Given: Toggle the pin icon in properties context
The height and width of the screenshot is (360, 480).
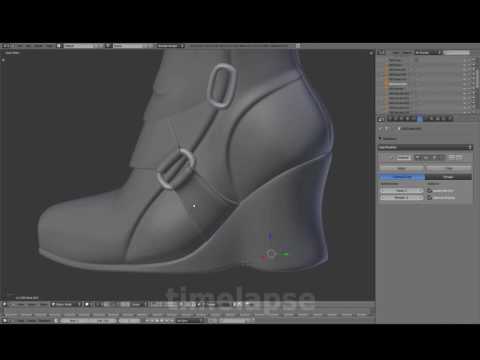Looking at the screenshot, I should [x=380, y=128].
